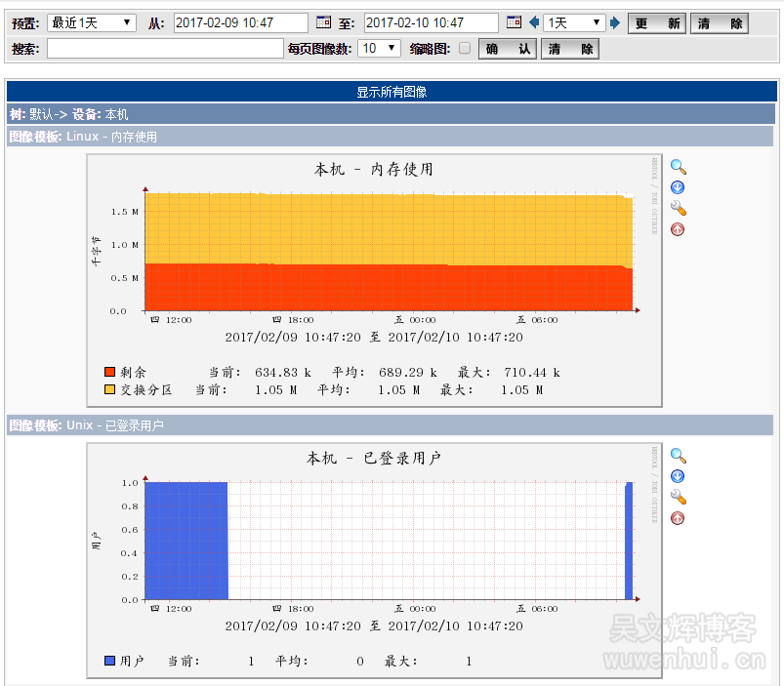Open the end date calendar picker

pyautogui.click(x=515, y=22)
